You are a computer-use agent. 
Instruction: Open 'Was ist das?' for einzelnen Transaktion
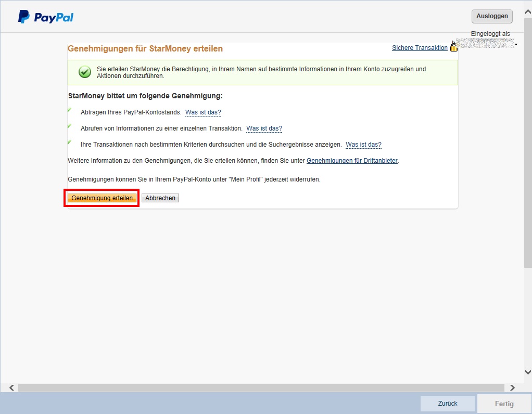(264, 128)
